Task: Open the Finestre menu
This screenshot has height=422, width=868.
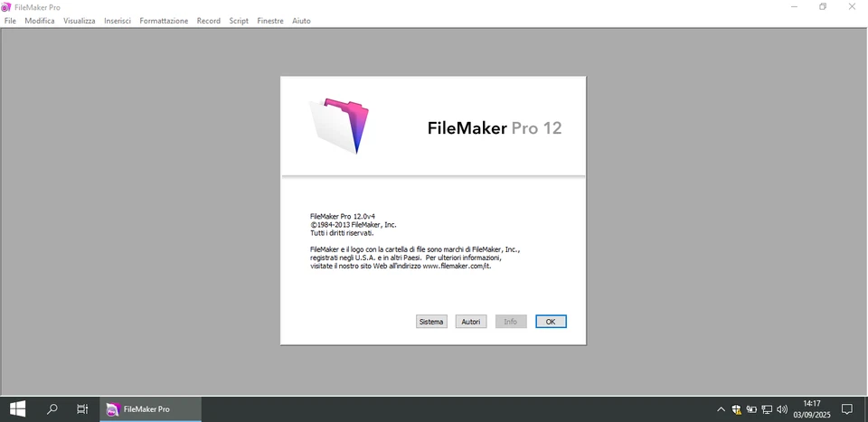Action: tap(270, 21)
